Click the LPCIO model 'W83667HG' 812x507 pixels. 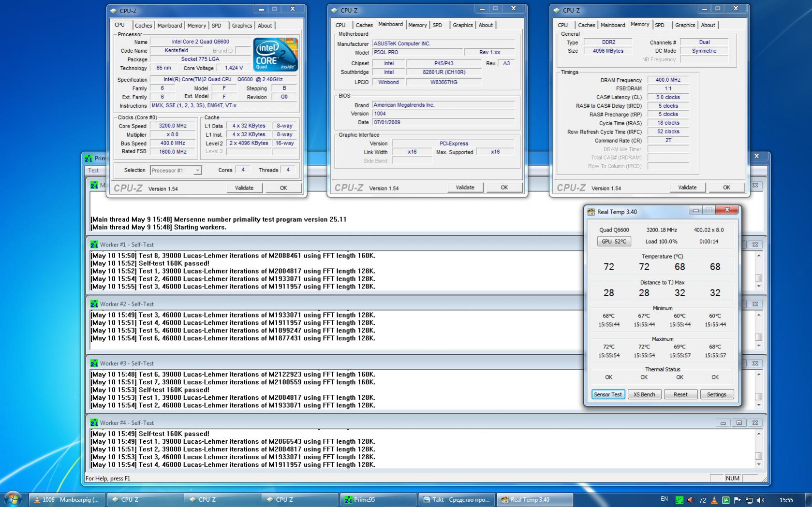pyautogui.click(x=443, y=82)
